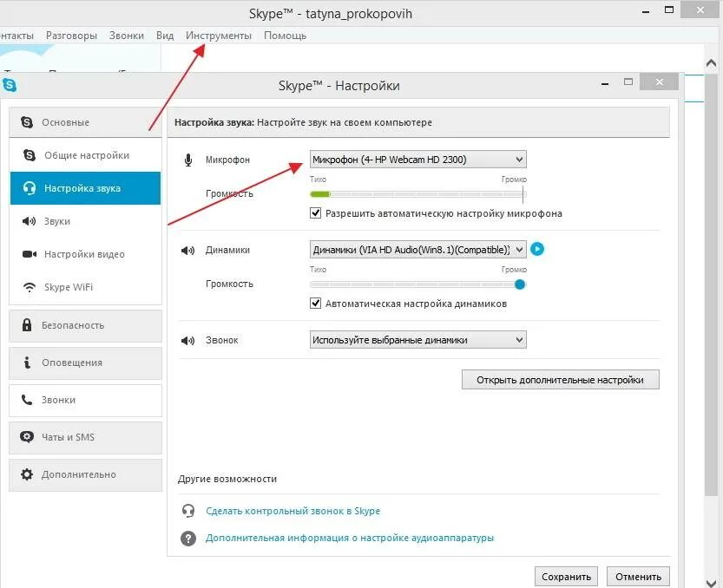Click the microphone volume level bar
Image resolution: width=723 pixels, height=588 pixels.
[x=417, y=194]
